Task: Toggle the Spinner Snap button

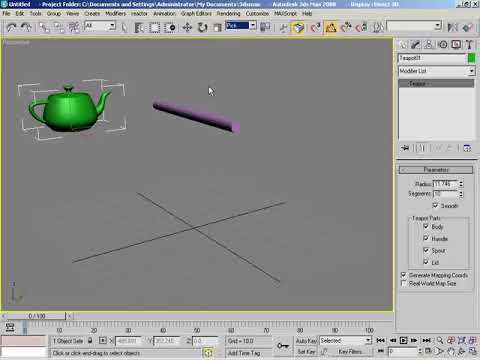Action: click(361, 27)
